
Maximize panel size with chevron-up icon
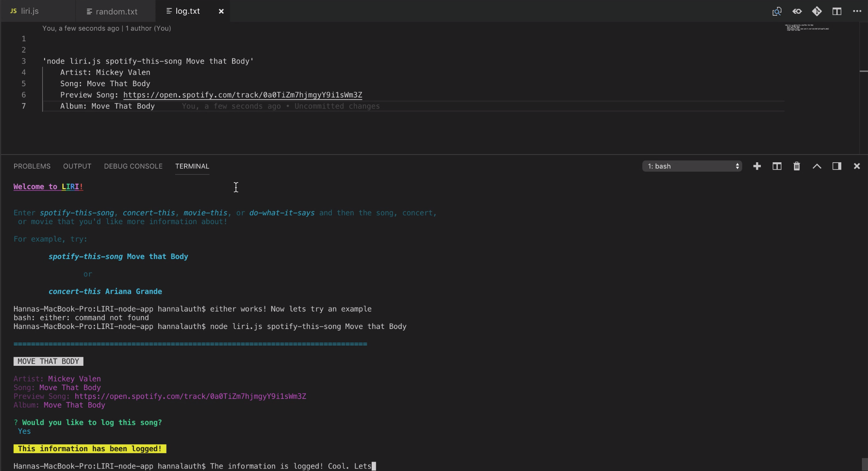(x=817, y=166)
